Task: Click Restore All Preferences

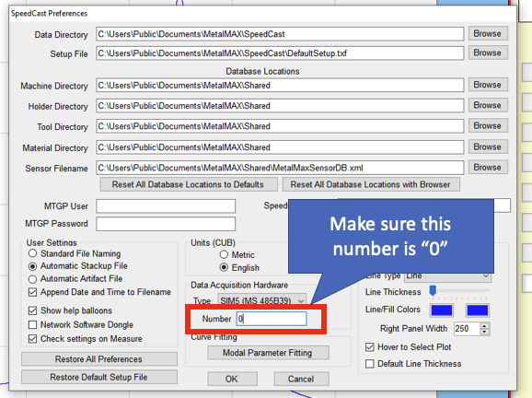Action: 99,359
